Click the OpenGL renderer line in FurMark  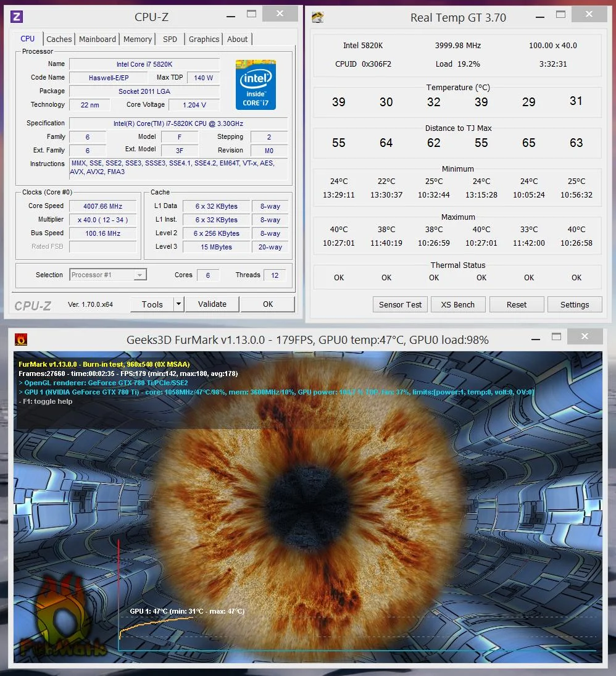coord(104,383)
